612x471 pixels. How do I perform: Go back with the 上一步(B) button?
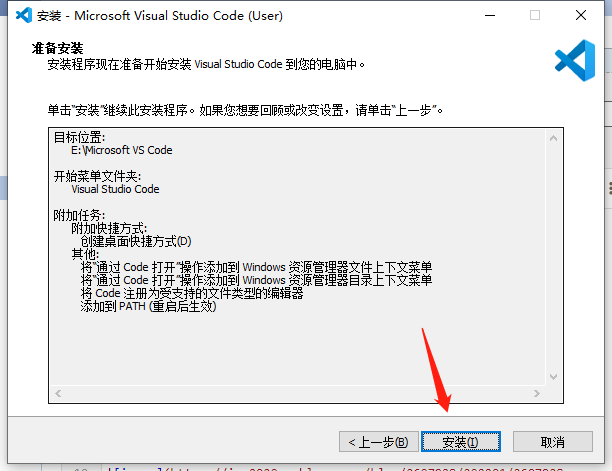(x=379, y=442)
